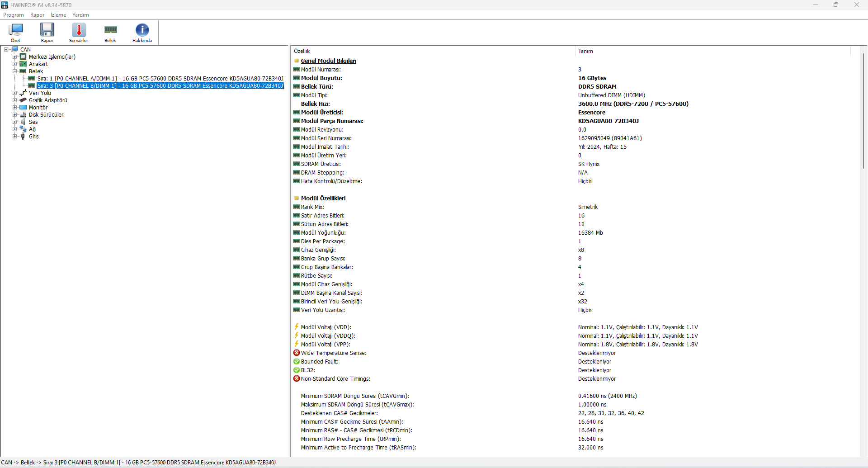
Task: Collapse the CAN root node
Action: (6, 49)
